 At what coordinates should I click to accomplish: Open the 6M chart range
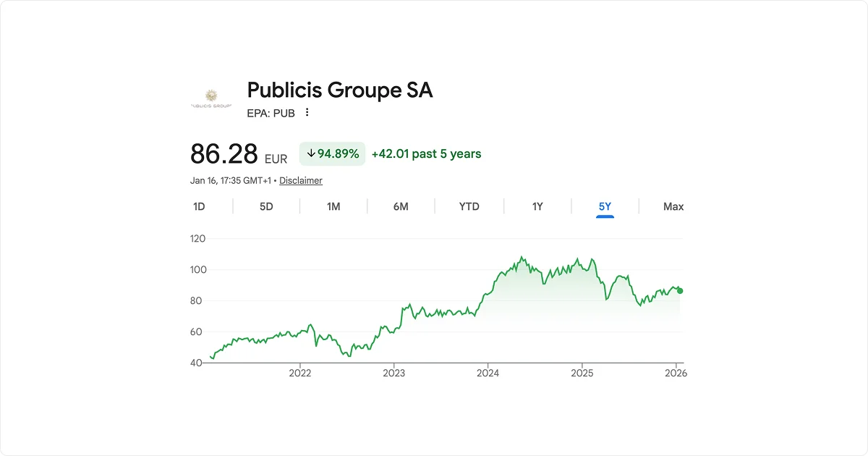(x=401, y=206)
